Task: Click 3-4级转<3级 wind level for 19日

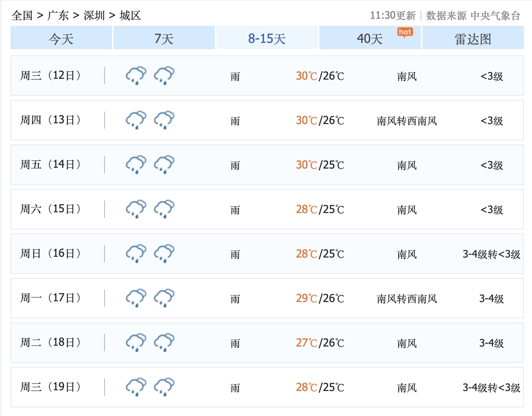Action: tap(491, 388)
